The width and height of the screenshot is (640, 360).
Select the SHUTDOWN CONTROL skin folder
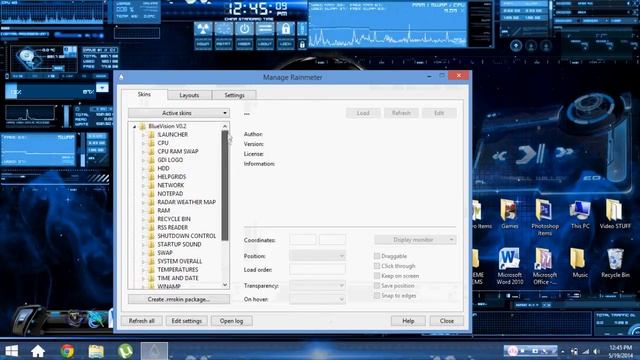pyautogui.click(x=187, y=236)
